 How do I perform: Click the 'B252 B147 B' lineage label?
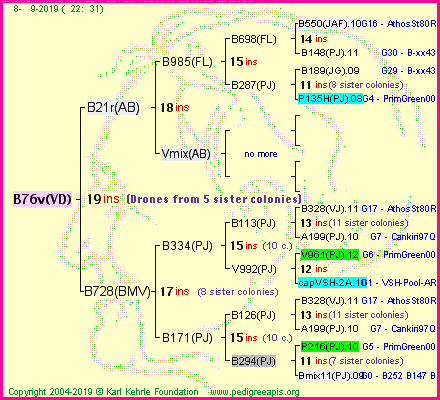[409, 376]
